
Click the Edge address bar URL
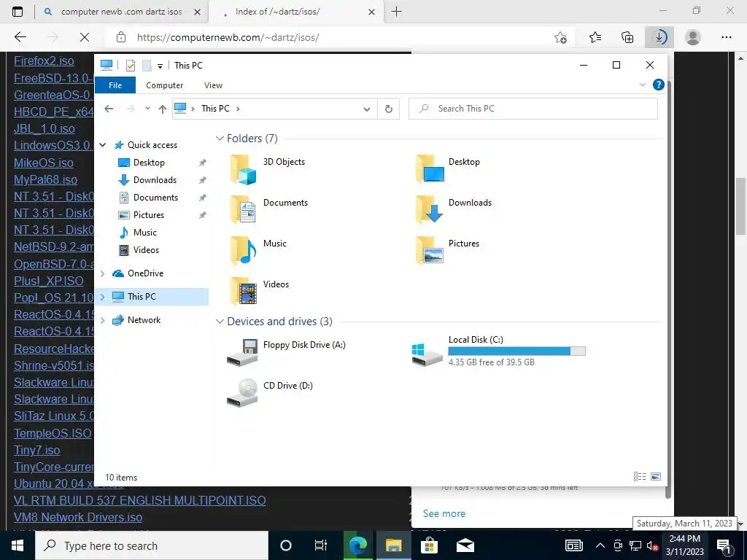228,37
